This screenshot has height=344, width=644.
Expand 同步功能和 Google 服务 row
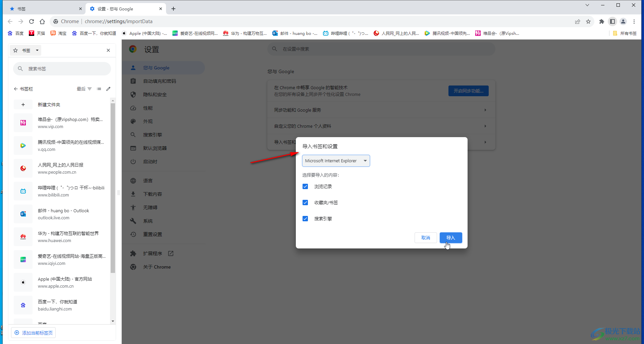coord(381,110)
